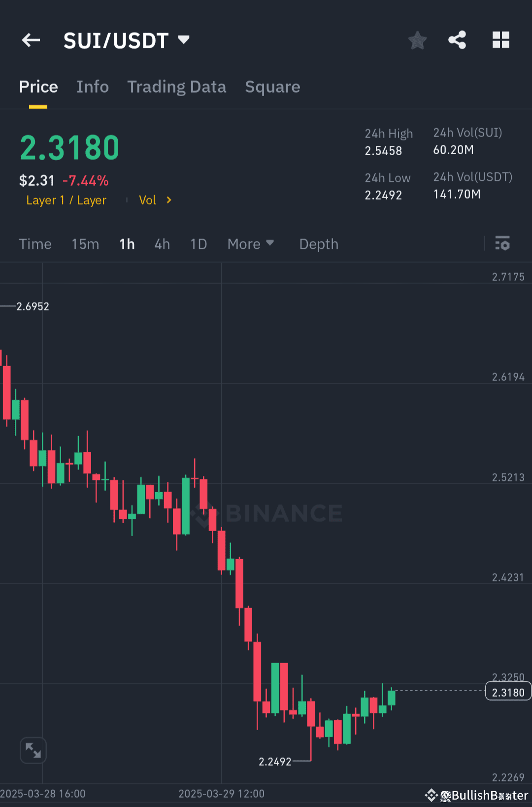Tap the star to favorite SUI/USDT
This screenshot has width=532, height=807.
[417, 40]
